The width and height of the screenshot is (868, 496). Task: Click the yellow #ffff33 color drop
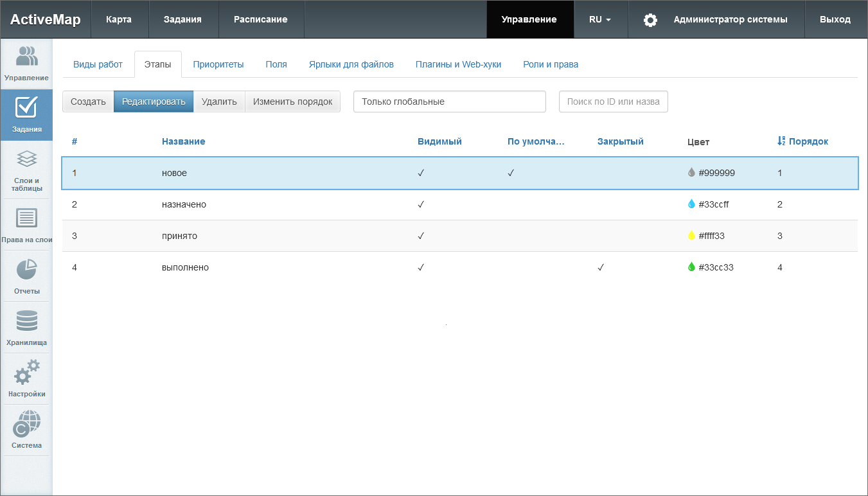coord(692,236)
